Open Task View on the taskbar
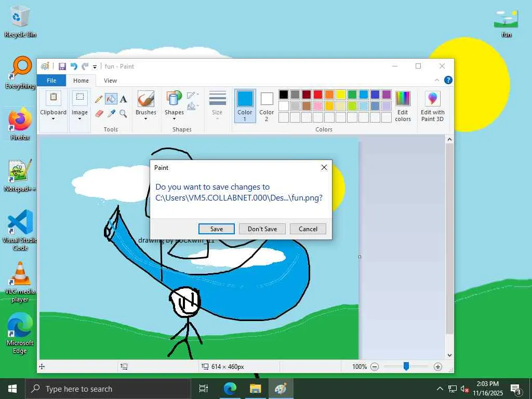The image size is (532, 399). 204,389
